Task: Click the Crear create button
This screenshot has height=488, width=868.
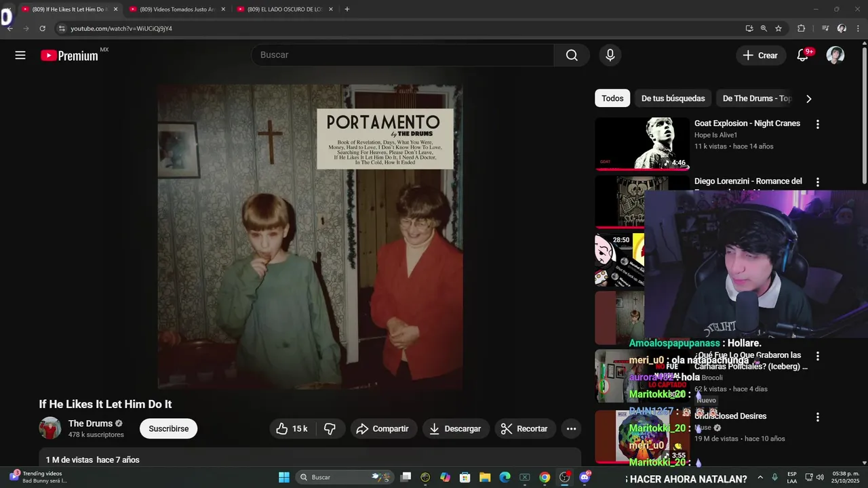Action: click(761, 56)
